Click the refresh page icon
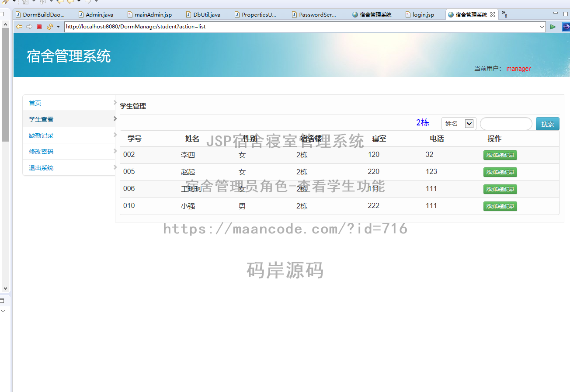The width and height of the screenshot is (570, 392). [x=50, y=27]
